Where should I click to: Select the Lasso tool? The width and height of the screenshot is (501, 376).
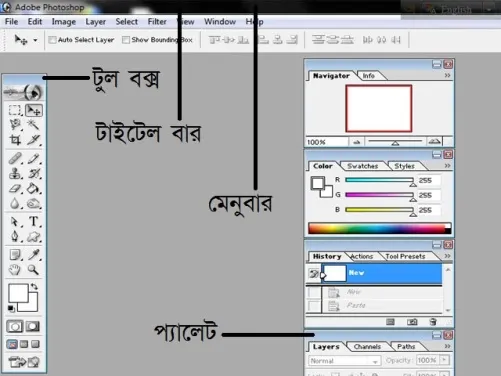pyautogui.click(x=15, y=125)
